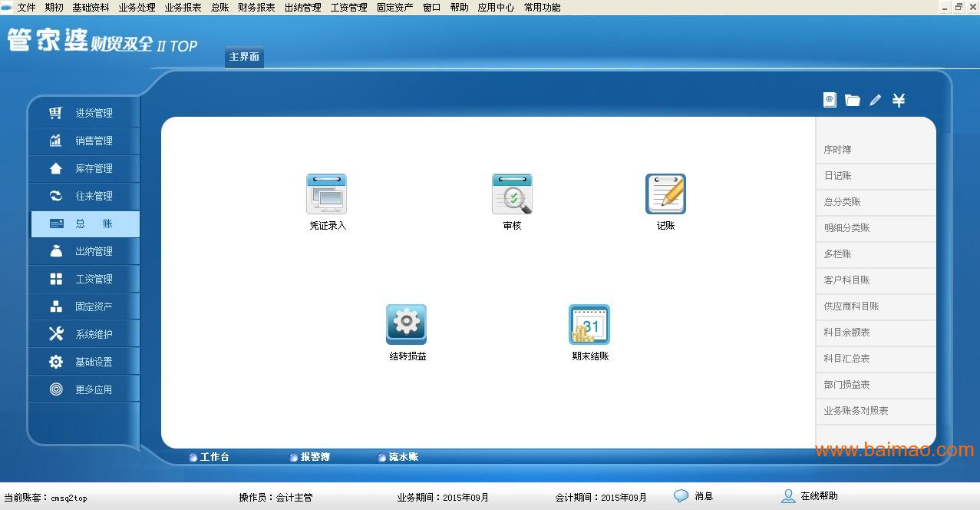Select the 进货管理 purchase management sidebar icon

click(84, 113)
